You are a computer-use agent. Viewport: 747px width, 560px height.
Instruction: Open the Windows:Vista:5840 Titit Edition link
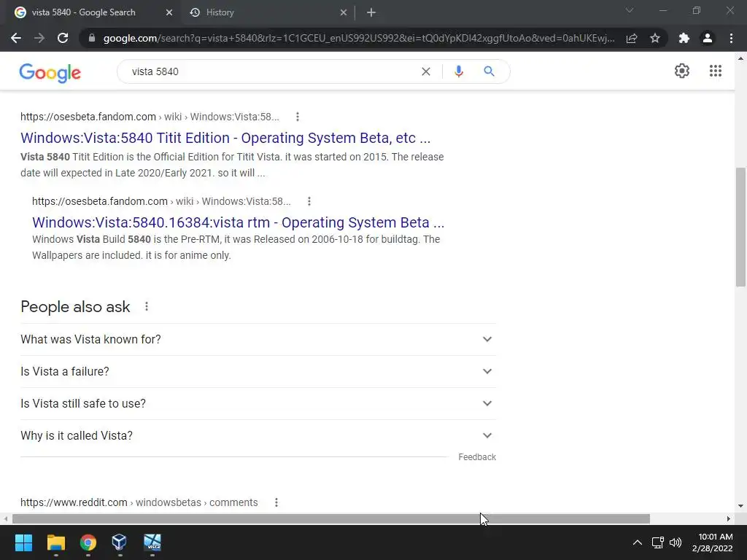pos(225,138)
